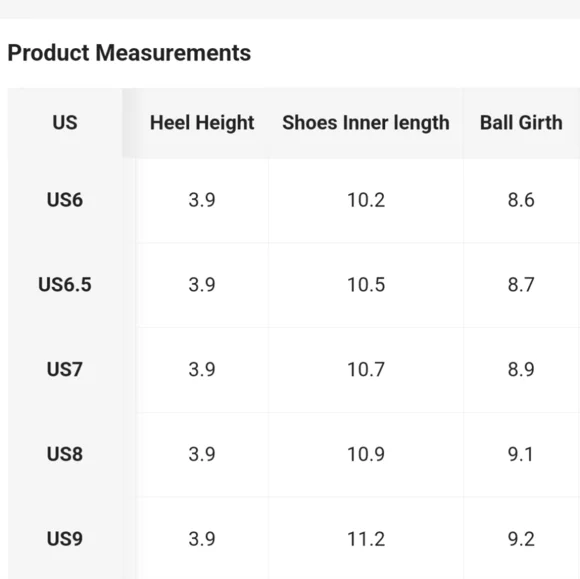Screen dimensions: 580x579
Task: Select the US column header
Action: click(x=65, y=122)
